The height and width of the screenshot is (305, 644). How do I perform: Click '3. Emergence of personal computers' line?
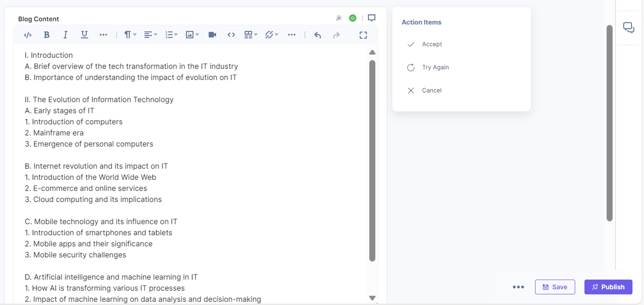pos(89,144)
